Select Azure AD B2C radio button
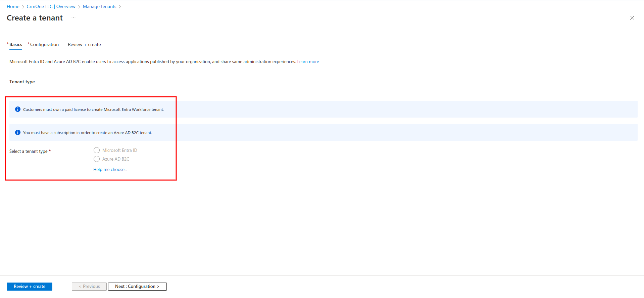This screenshot has width=644, height=298. pos(97,159)
